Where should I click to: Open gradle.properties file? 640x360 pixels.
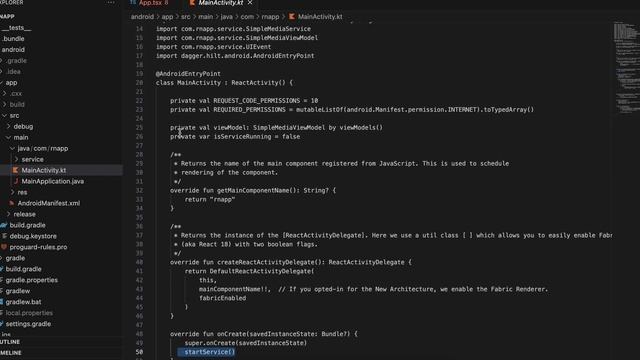click(31, 280)
